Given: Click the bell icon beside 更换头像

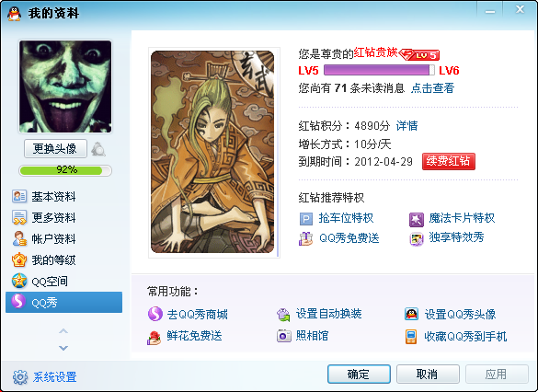Looking at the screenshot, I should (98, 149).
